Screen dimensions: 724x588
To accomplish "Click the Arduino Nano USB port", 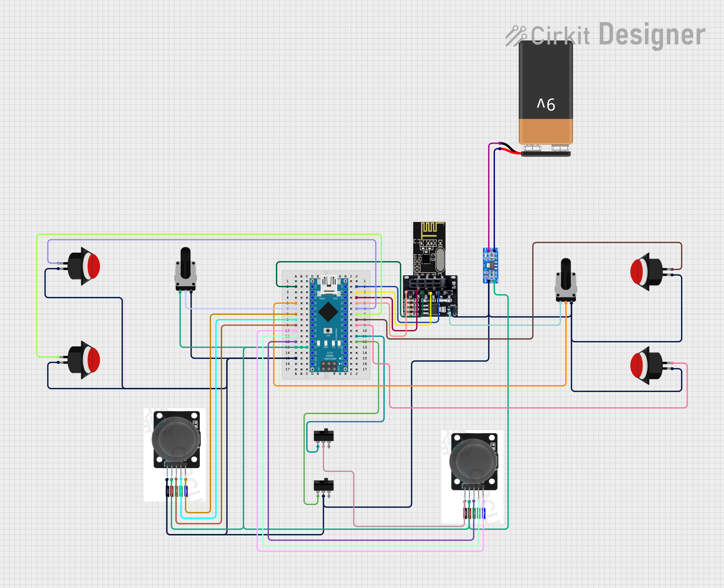I will (x=329, y=286).
